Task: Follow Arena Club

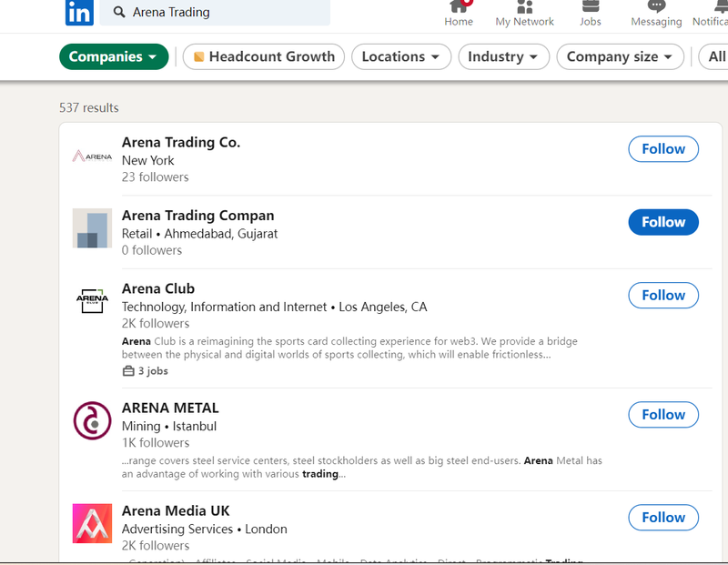Action: click(x=663, y=296)
